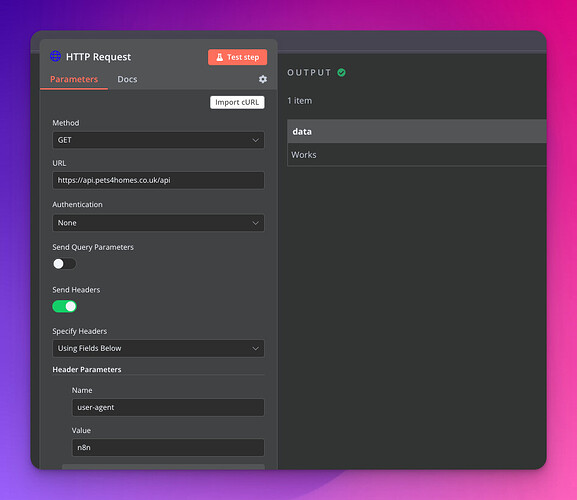577x500 pixels.
Task: Switch to the Docs tab
Action: pos(127,79)
